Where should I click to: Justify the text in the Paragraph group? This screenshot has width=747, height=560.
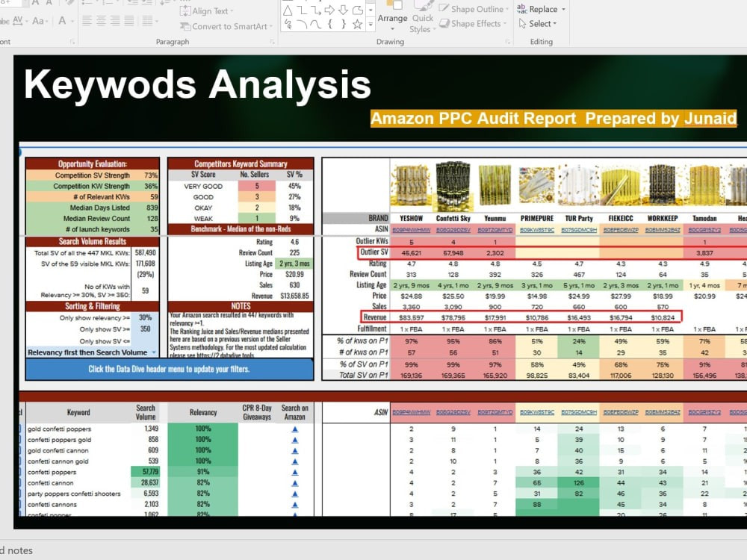tap(129, 20)
